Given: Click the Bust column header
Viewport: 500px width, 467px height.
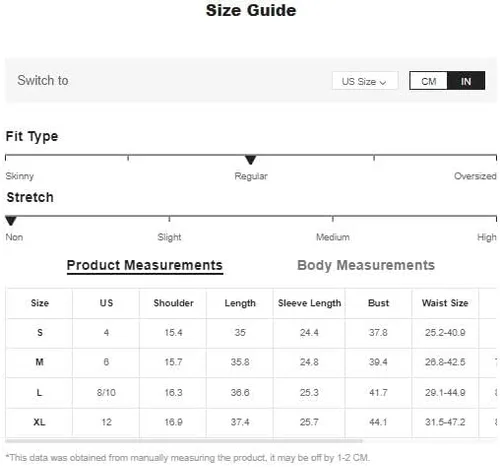Looking at the screenshot, I should pos(378,303).
